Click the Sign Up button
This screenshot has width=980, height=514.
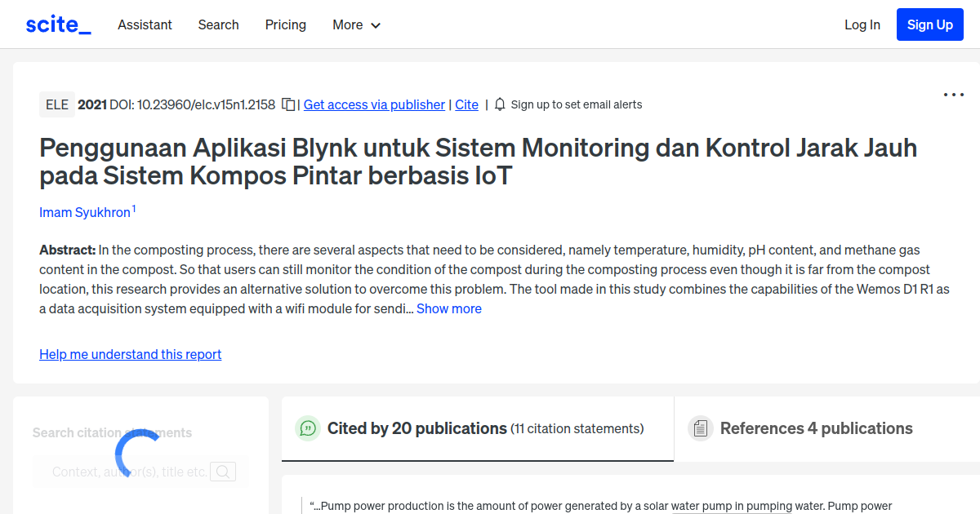929,24
